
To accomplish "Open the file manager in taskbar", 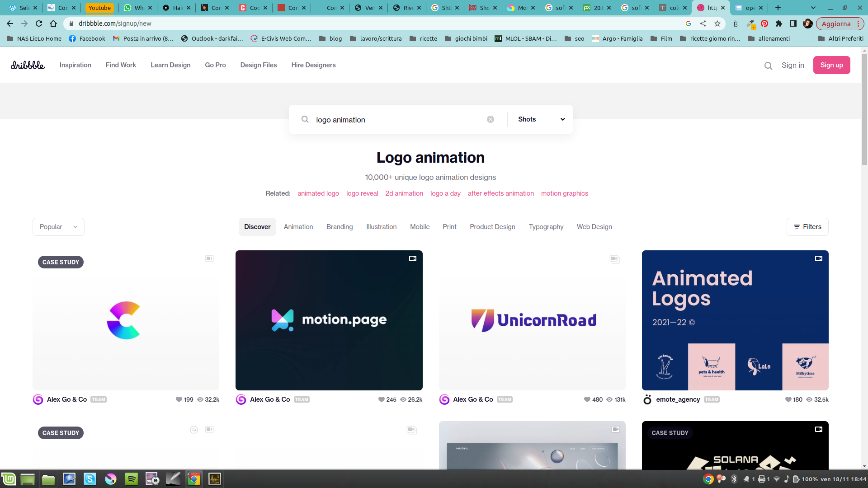I will [48, 479].
